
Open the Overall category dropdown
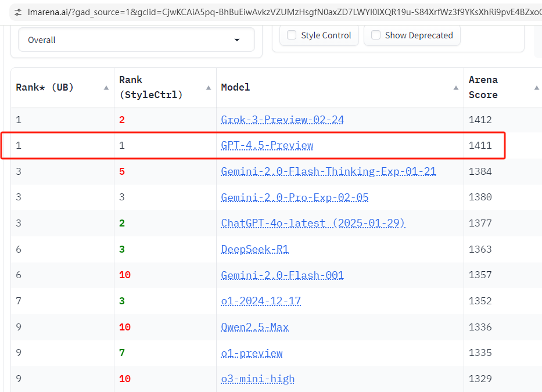click(136, 39)
